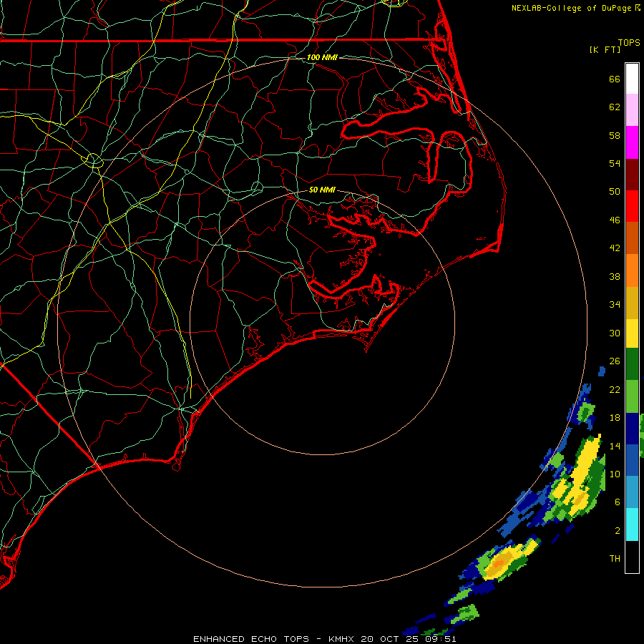Click the 62 legend value
Image resolution: width=644 pixels, height=644 pixels.
click(x=615, y=107)
